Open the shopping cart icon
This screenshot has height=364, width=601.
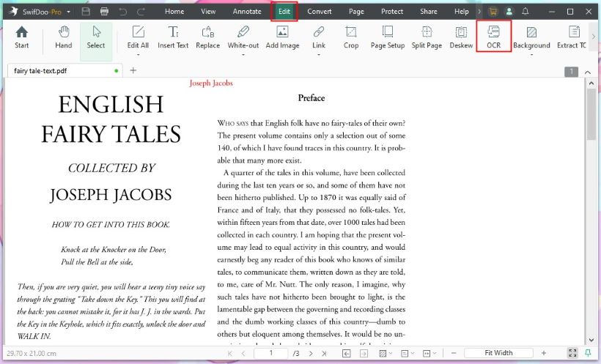[493, 12]
